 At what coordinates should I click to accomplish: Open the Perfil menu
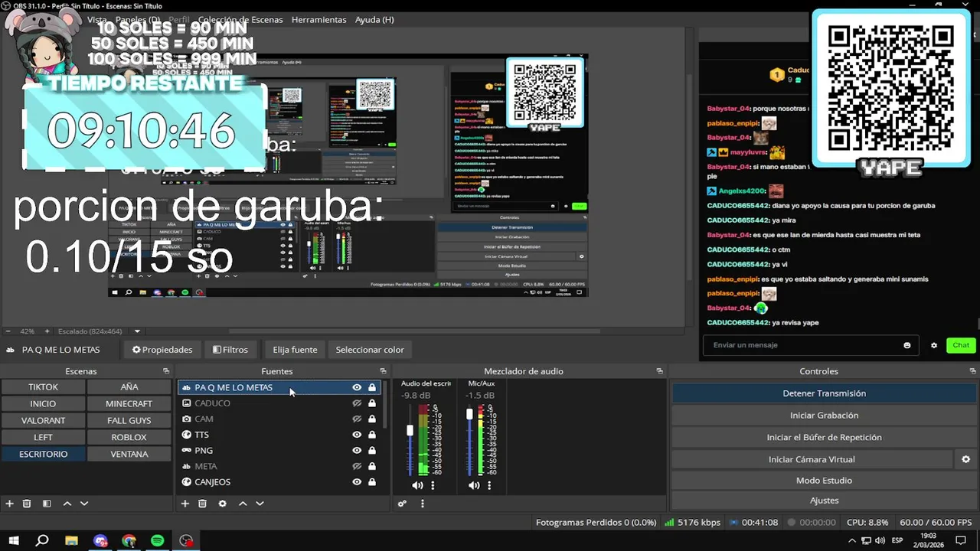179,20
